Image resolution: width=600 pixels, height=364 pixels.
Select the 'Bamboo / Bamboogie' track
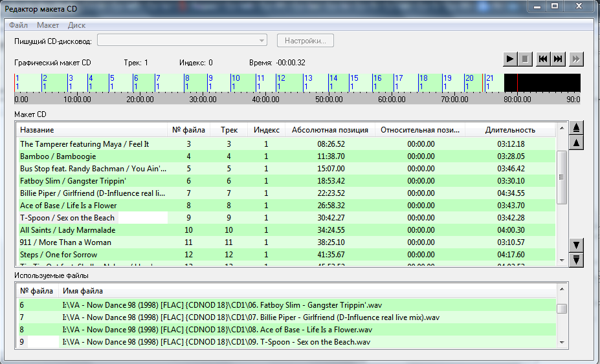click(287, 156)
